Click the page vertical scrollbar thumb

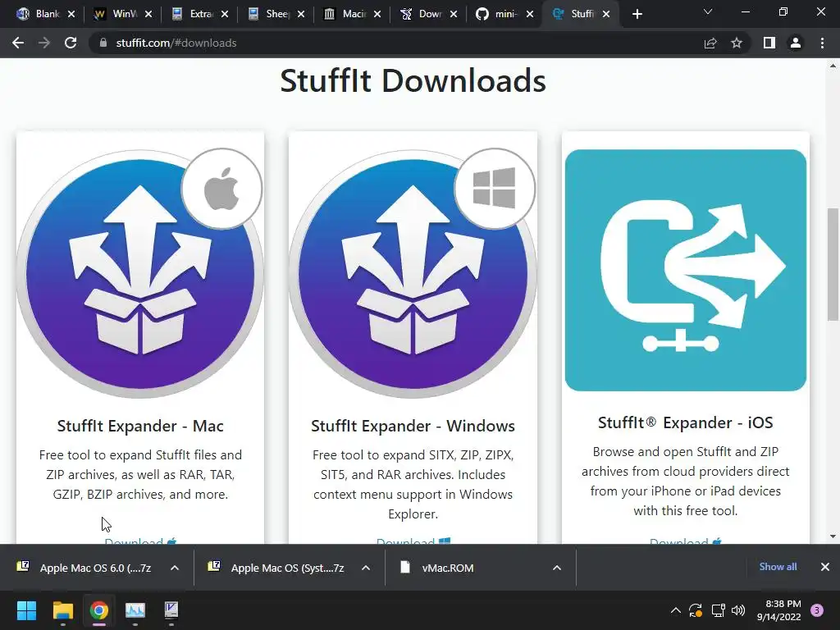833,264
